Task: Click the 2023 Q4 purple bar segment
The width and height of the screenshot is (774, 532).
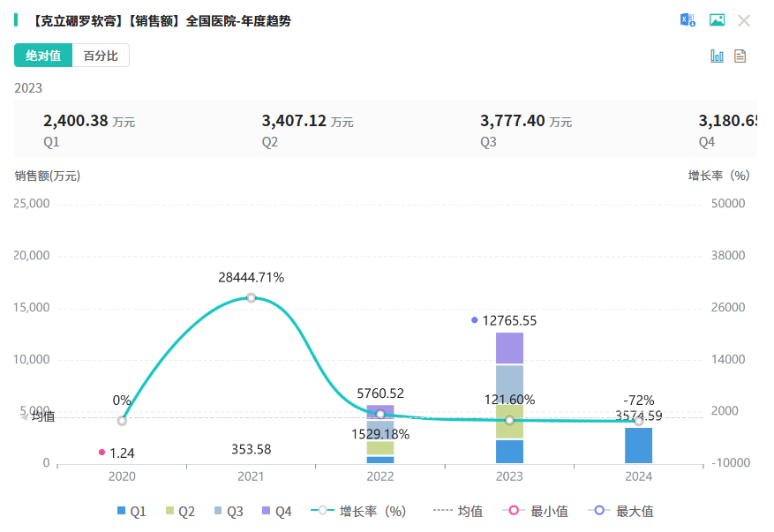Action: pyautogui.click(x=509, y=348)
